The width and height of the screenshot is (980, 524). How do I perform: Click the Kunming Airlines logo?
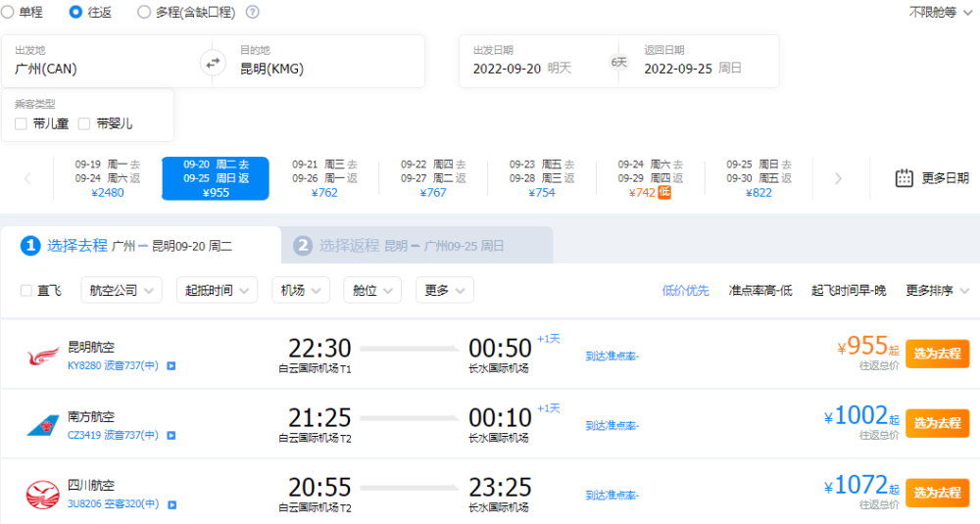[42, 356]
